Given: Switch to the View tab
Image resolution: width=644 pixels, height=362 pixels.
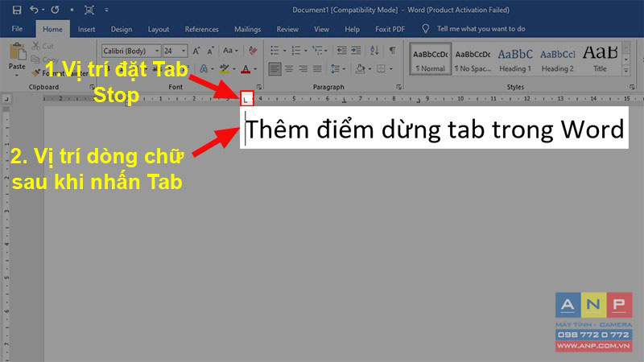Looking at the screenshot, I should (x=321, y=29).
